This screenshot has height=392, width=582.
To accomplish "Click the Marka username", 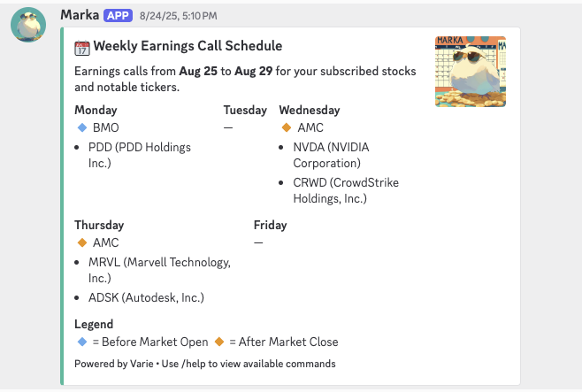I will click(x=80, y=15).
